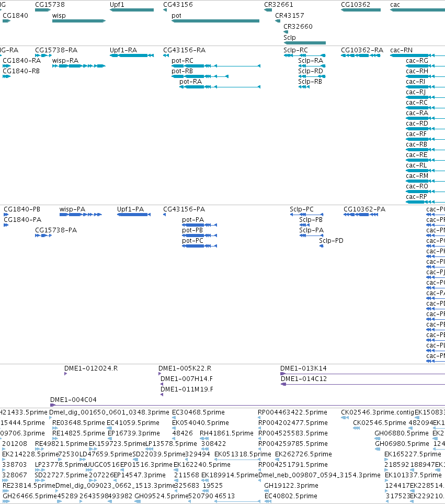Click the wisp gene bar in gene track
The image size is (445, 504).
point(79,21)
